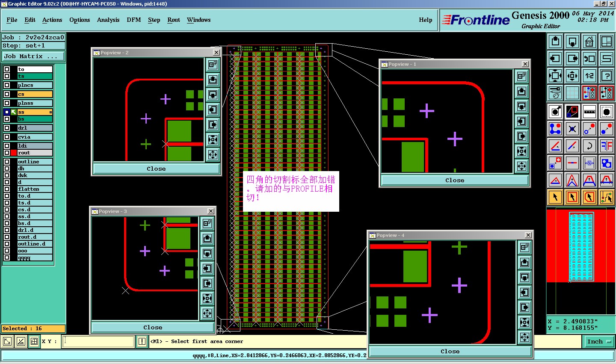
Task: Click the 1:2 zoom ratio icon
Action: point(589,76)
